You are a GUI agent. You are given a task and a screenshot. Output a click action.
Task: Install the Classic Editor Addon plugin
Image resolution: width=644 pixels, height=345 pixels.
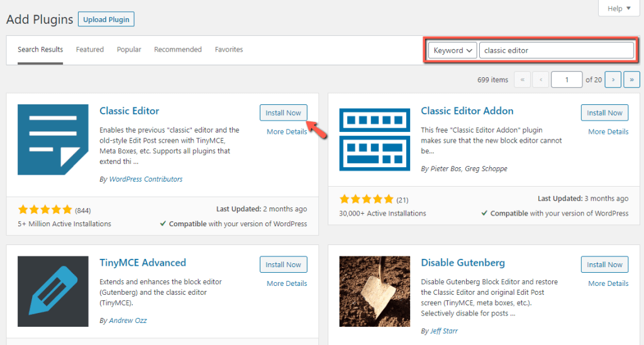click(x=604, y=113)
